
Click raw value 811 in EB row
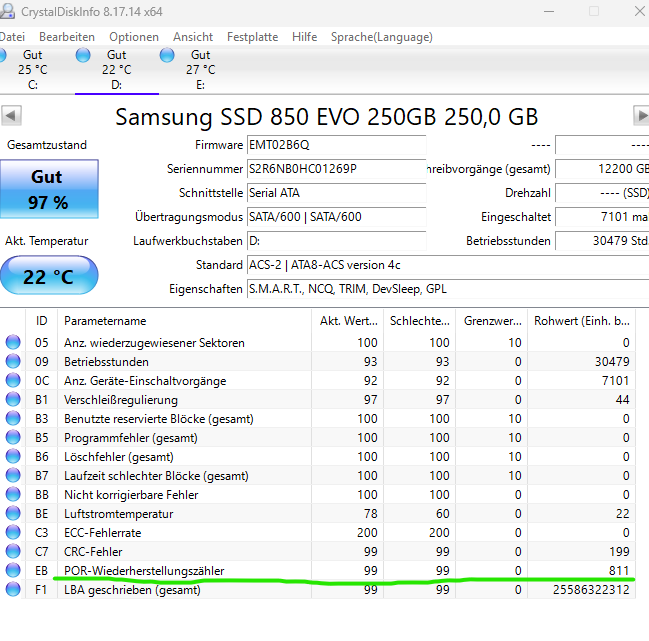click(619, 570)
